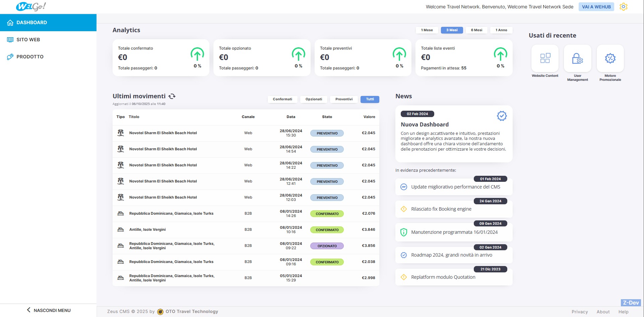Click the refresh icon beside Ultimi movimenti
644x317 pixels.
click(172, 96)
